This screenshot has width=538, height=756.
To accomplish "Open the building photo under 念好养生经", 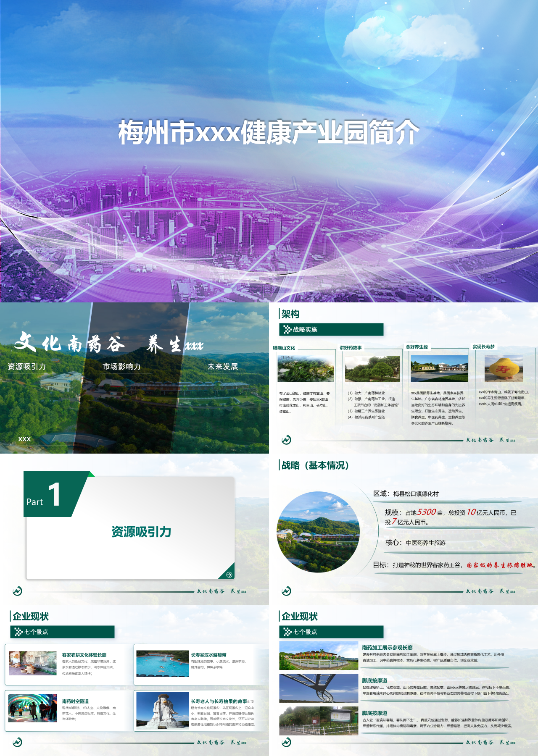I will pos(439,368).
